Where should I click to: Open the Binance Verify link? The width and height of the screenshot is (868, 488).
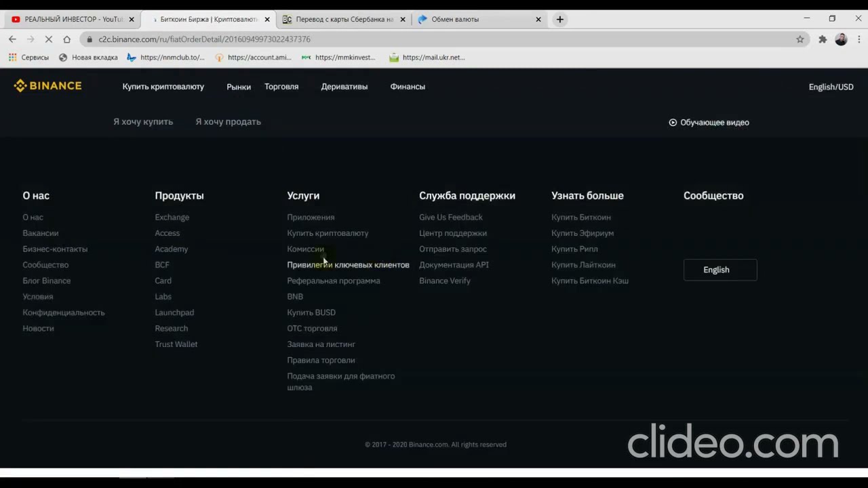[x=445, y=281]
